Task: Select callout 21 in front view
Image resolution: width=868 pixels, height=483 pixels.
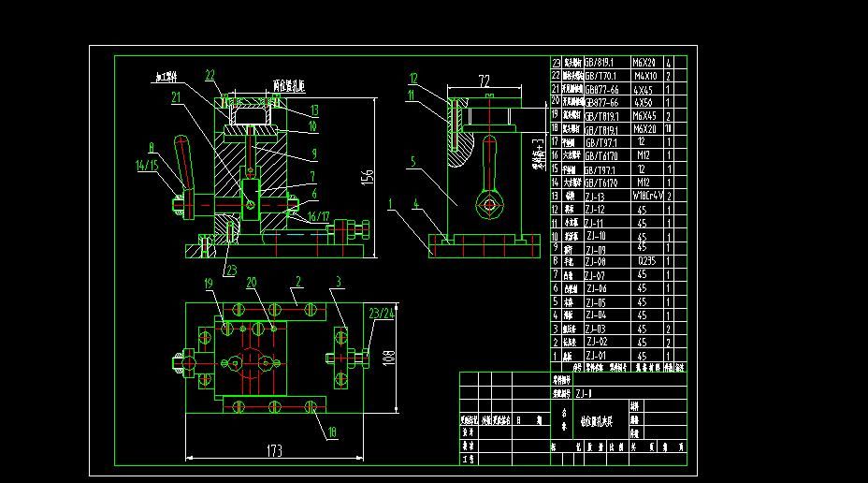Action: click(x=175, y=95)
